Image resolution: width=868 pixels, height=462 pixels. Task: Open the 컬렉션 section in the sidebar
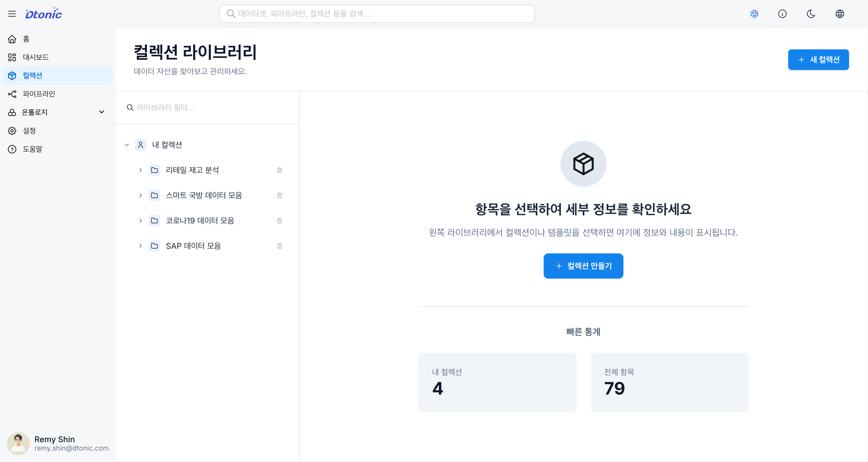[33, 75]
